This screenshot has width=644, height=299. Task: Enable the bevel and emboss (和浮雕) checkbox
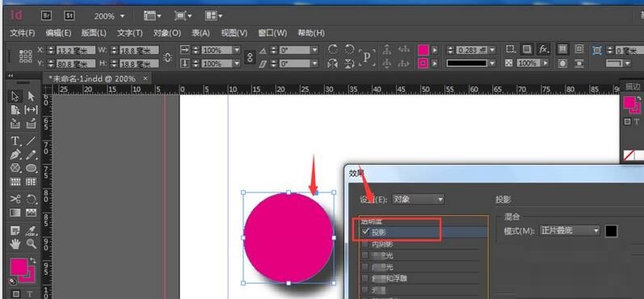365,279
